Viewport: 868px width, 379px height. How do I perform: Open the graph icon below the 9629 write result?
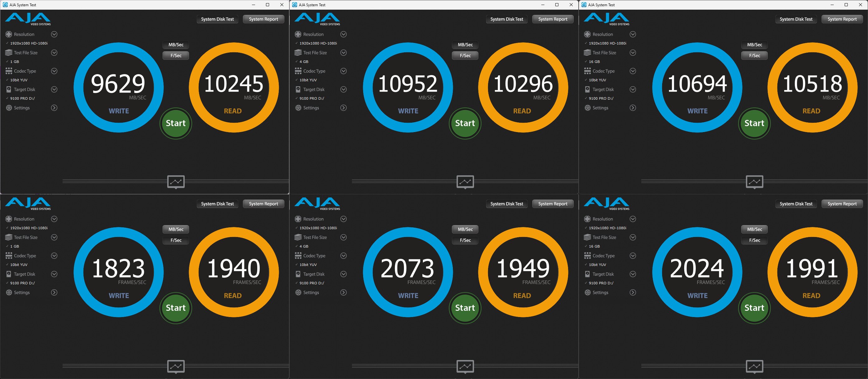(176, 182)
